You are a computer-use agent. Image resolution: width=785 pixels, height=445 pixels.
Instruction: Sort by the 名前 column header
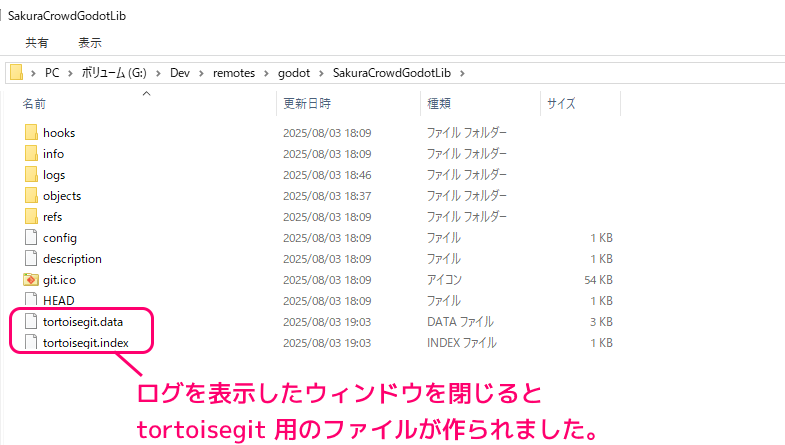coord(34,103)
